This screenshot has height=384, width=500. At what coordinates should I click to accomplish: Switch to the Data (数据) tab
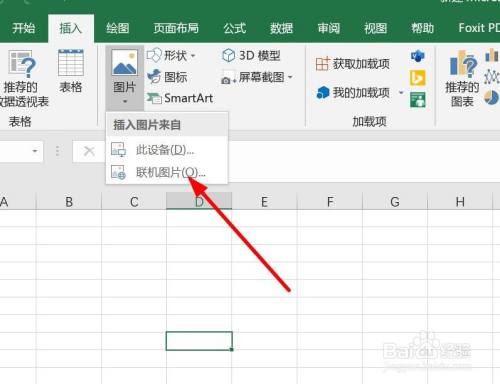(281, 28)
